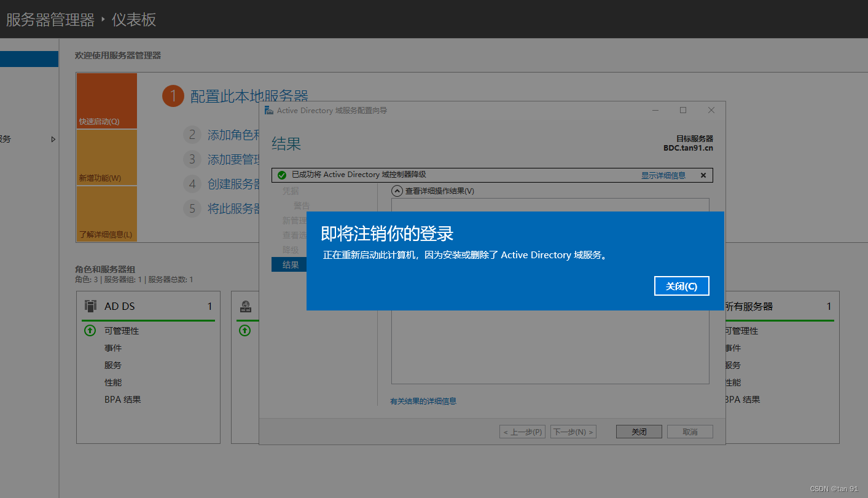Open the 显示详细信息 link in the notification bar

pos(663,175)
